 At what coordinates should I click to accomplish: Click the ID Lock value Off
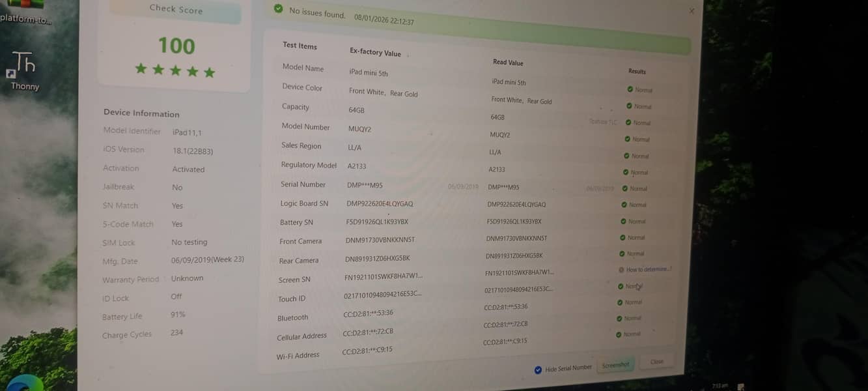click(176, 296)
